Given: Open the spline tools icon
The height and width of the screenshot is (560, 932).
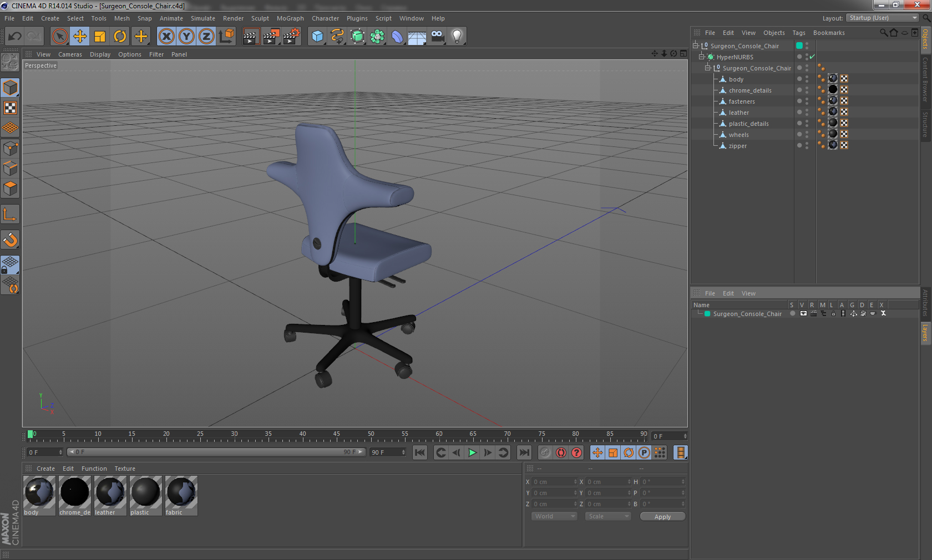Looking at the screenshot, I should [x=337, y=37].
